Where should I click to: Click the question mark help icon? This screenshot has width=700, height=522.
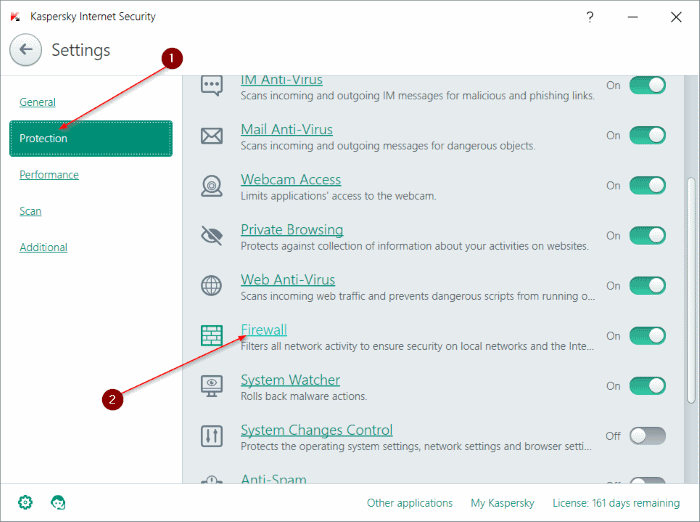(x=590, y=17)
